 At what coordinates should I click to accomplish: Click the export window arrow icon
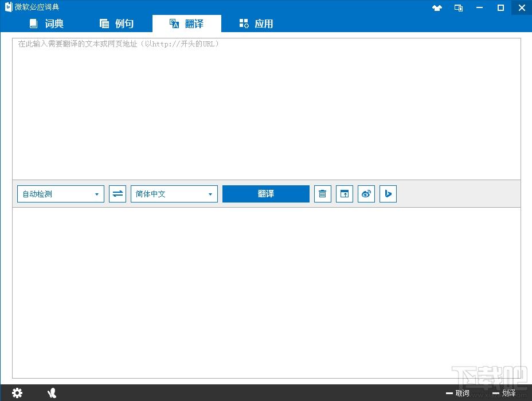pos(345,194)
